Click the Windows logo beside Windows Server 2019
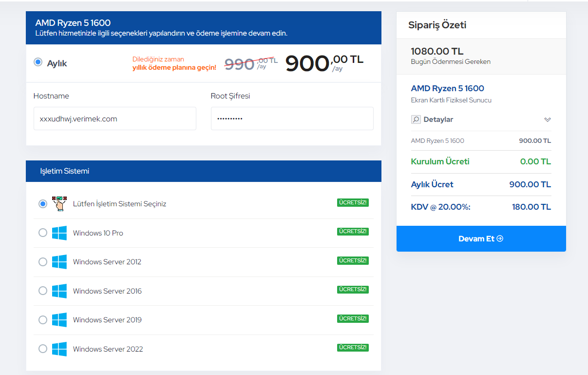 coord(59,320)
